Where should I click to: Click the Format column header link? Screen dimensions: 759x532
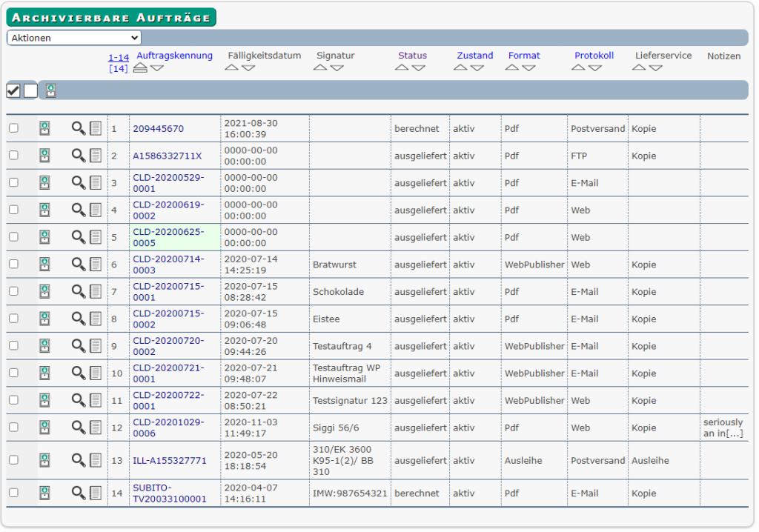[x=524, y=56]
